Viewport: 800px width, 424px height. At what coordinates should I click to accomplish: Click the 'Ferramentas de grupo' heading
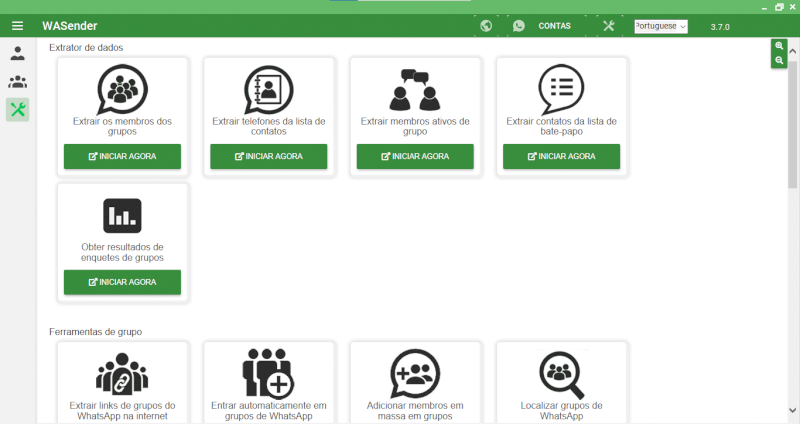point(95,332)
